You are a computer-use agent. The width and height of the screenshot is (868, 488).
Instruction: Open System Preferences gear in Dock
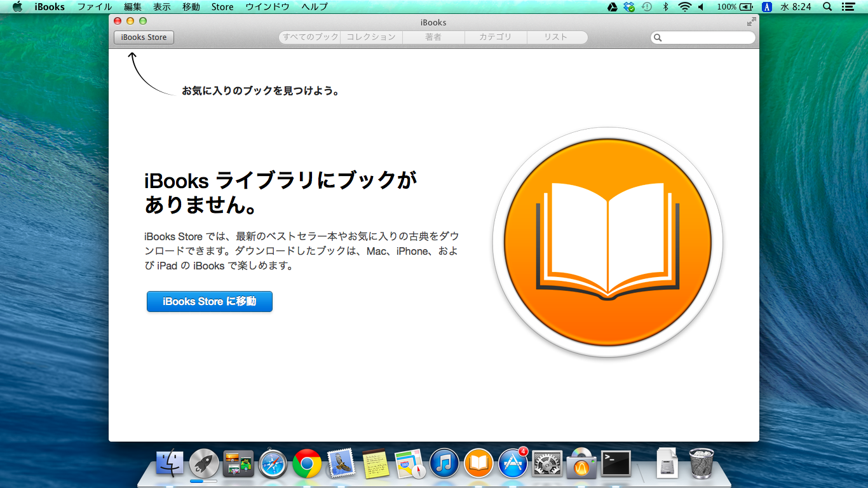pyautogui.click(x=547, y=464)
